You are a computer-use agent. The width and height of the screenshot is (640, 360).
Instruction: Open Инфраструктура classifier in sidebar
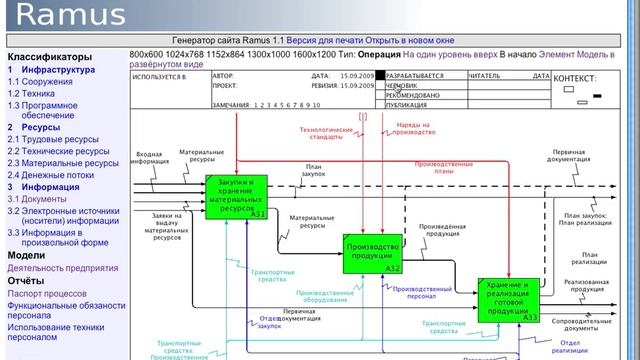tap(58, 70)
